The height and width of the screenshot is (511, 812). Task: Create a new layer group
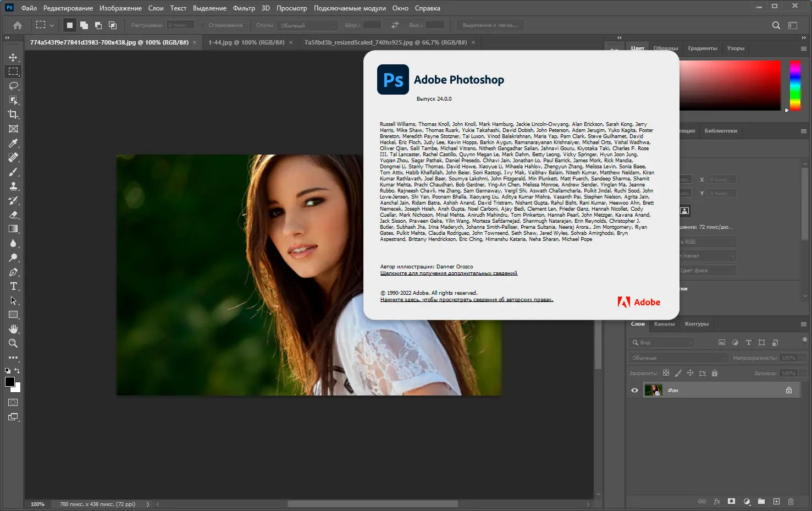[761, 502]
